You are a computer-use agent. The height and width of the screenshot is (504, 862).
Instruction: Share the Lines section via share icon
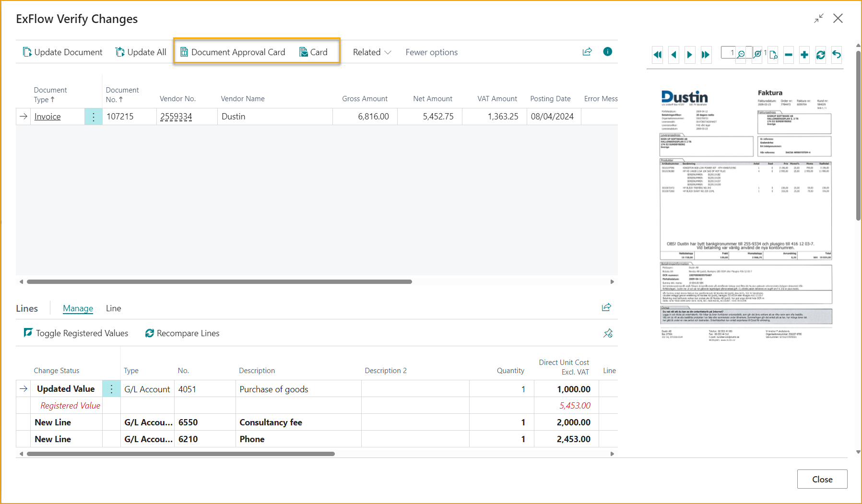[606, 307]
